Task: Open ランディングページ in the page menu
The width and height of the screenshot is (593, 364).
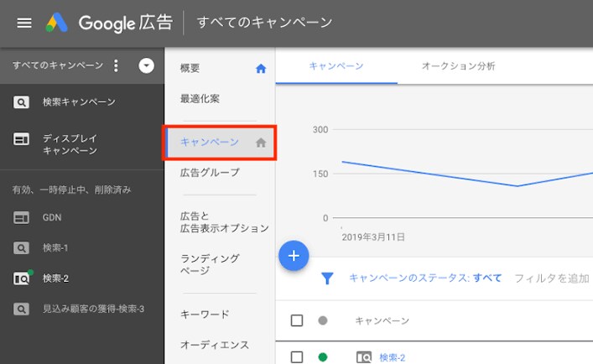Action: [210, 264]
